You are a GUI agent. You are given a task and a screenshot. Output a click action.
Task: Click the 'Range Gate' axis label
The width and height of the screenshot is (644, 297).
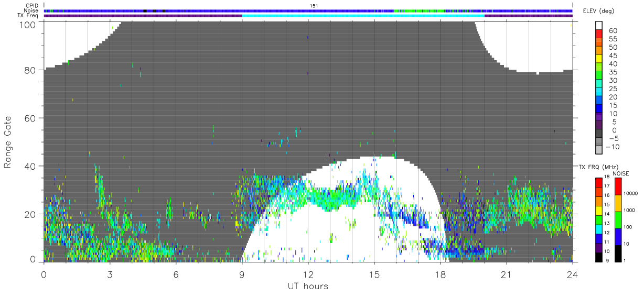coord(8,142)
